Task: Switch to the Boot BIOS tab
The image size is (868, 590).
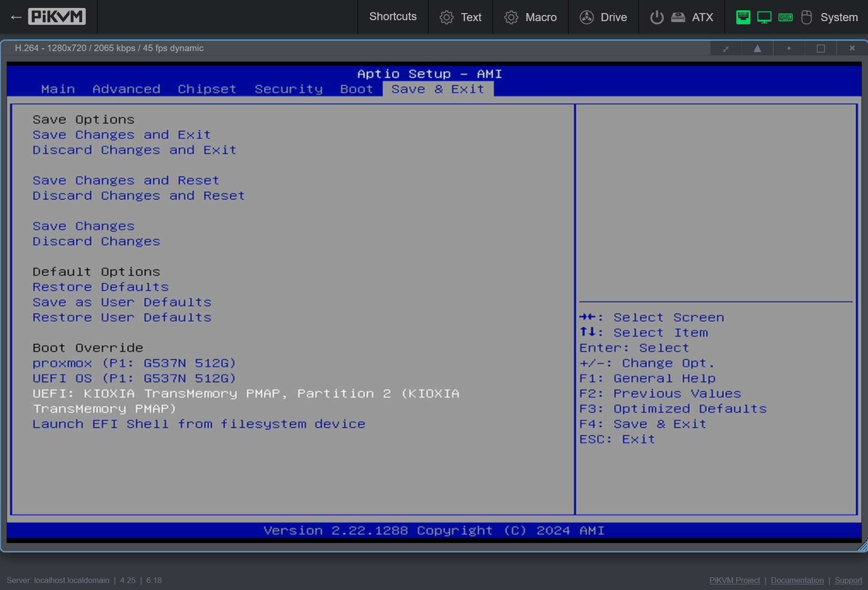Action: coord(357,89)
